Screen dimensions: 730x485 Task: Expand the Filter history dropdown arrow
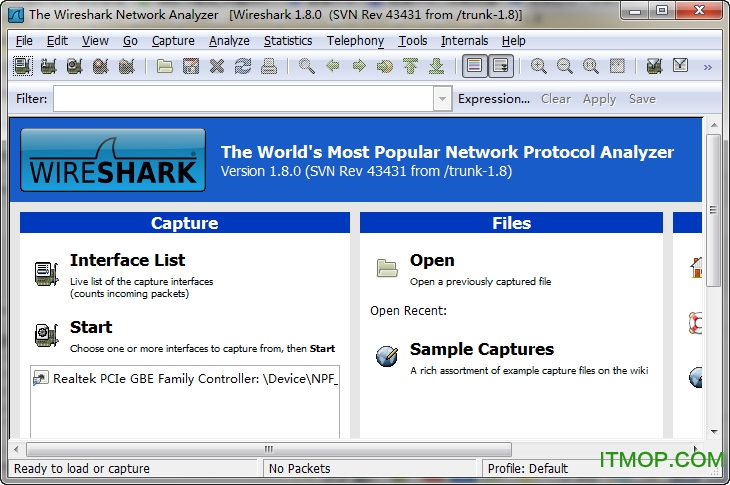(442, 99)
